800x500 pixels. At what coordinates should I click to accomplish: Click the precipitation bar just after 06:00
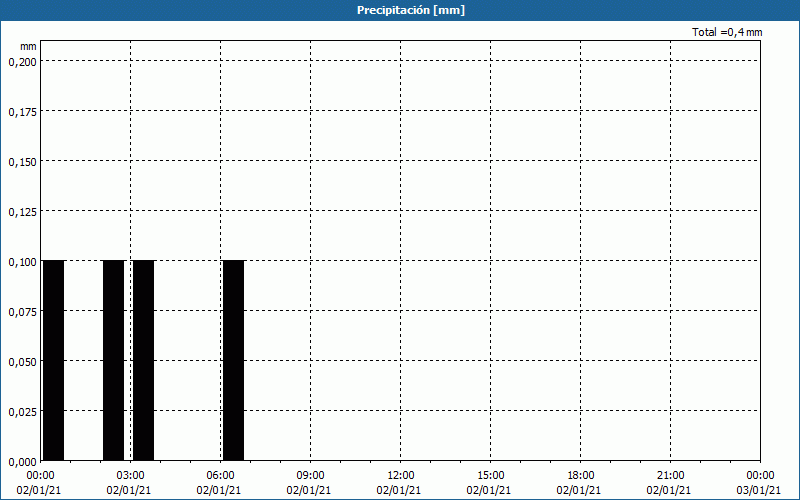[x=234, y=360]
